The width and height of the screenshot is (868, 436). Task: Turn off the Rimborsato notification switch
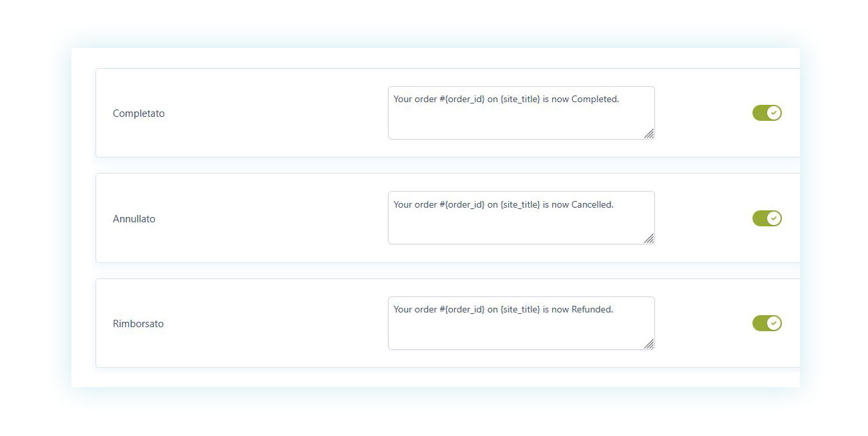coord(767,323)
